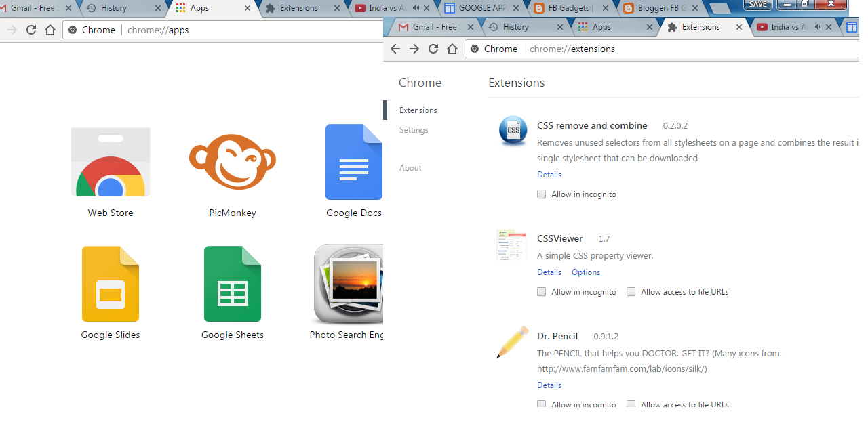The height and width of the screenshot is (422, 868).
Task: Click the CSS remove and combine extension icon
Action: tap(513, 131)
